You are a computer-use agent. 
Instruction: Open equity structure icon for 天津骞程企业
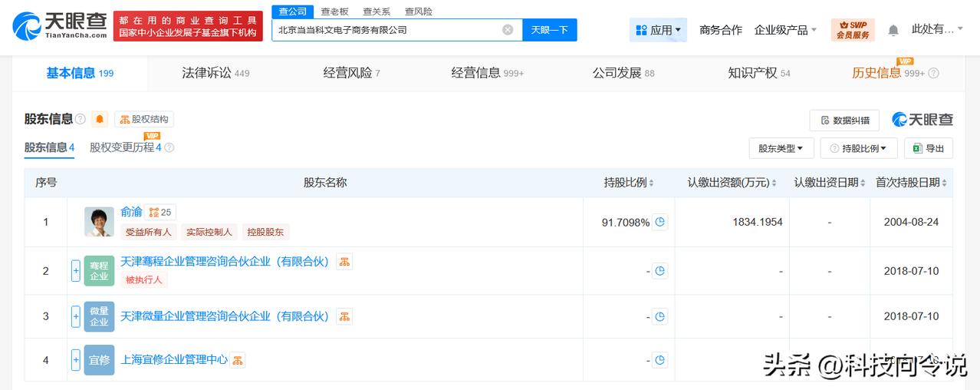coord(344,262)
